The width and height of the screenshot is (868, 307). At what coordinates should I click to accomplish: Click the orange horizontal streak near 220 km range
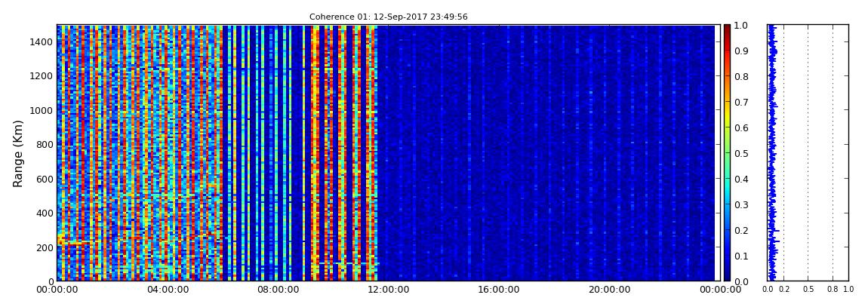pyautogui.click(x=74, y=242)
